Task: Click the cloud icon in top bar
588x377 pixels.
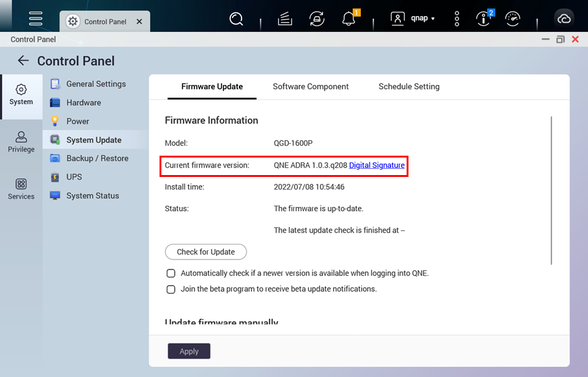Action: tap(564, 18)
